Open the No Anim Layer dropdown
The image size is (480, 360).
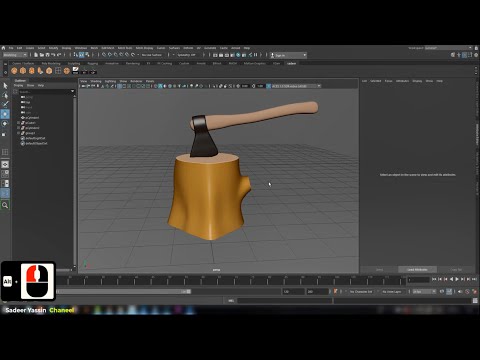point(392,292)
